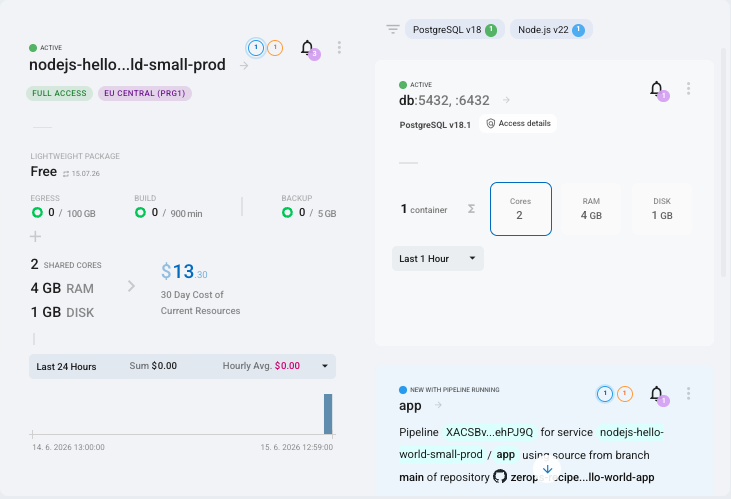Click the app service title
731x499 pixels.
[x=410, y=406]
